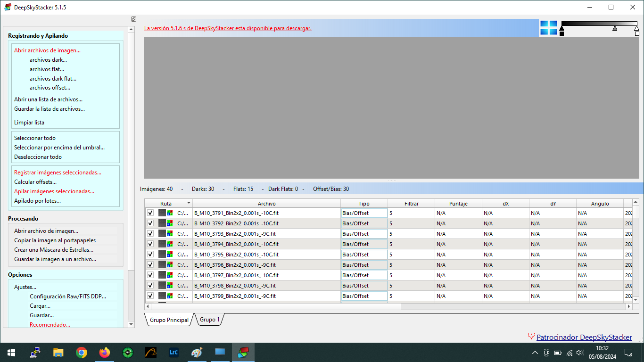Switch to the Grupo Principal tab
This screenshot has width=644, height=362.
coord(169,320)
